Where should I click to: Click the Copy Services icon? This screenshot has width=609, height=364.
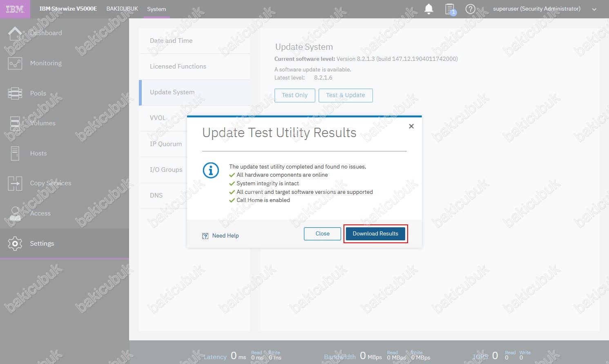(x=15, y=183)
